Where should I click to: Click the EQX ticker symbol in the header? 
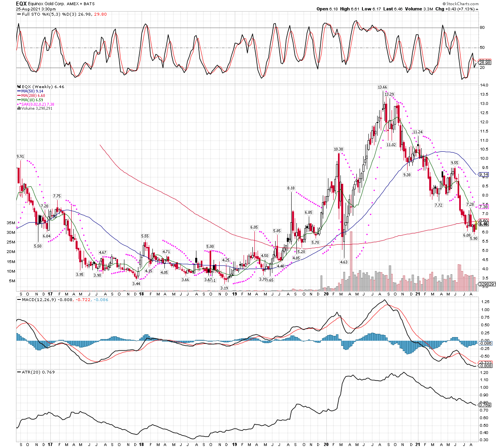(x=21, y=4)
